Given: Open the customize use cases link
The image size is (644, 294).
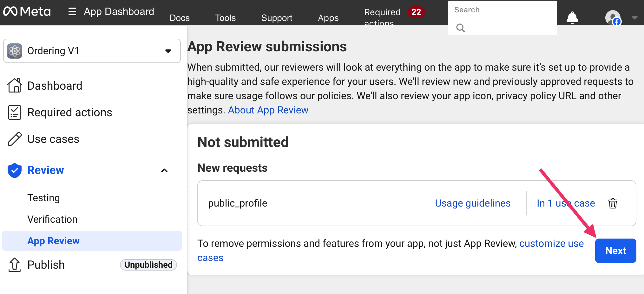Looking at the screenshot, I should coord(391,250).
